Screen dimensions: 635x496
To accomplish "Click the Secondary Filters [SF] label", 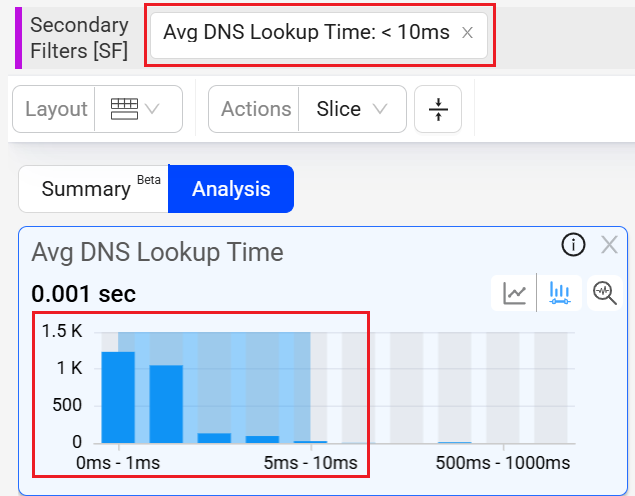I will pyautogui.click(x=79, y=38).
